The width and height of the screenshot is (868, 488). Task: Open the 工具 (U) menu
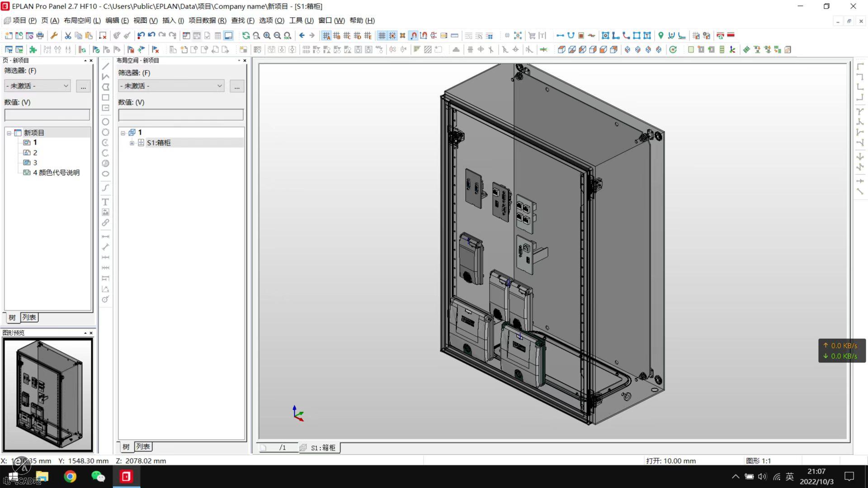click(x=301, y=20)
